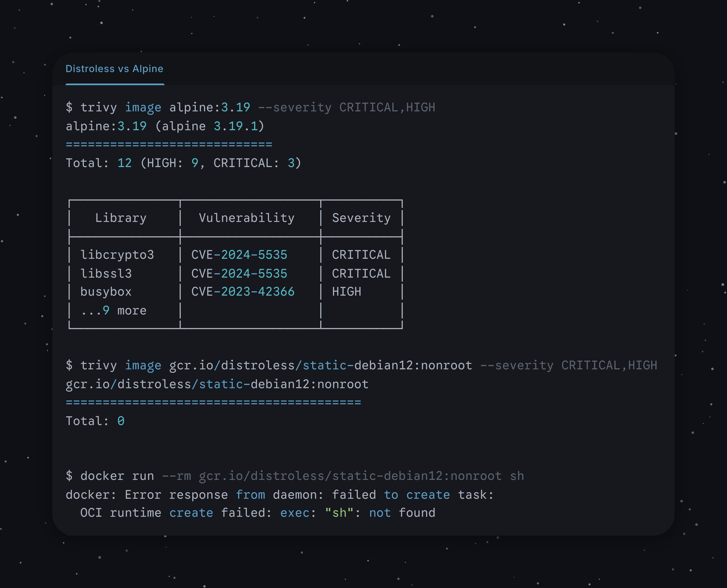The width and height of the screenshot is (727, 588).
Task: Click the libcrypto3 table cell
Action: 117,255
